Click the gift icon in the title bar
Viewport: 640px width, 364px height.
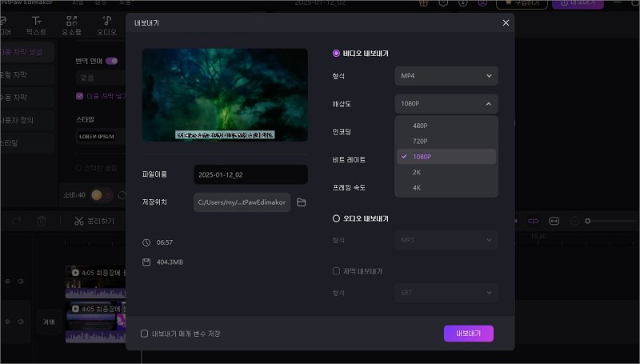click(423, 3)
